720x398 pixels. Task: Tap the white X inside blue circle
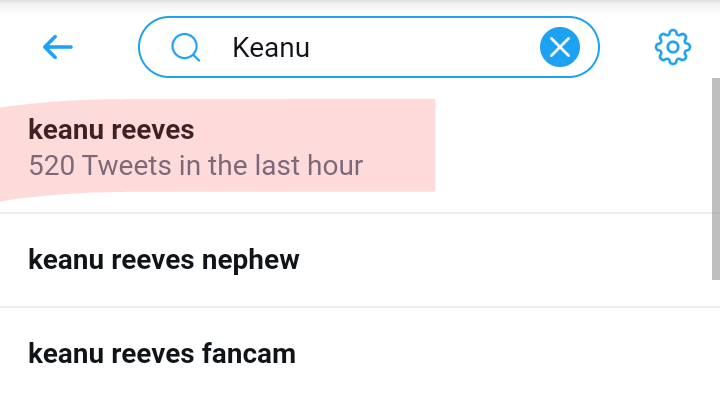[560, 47]
